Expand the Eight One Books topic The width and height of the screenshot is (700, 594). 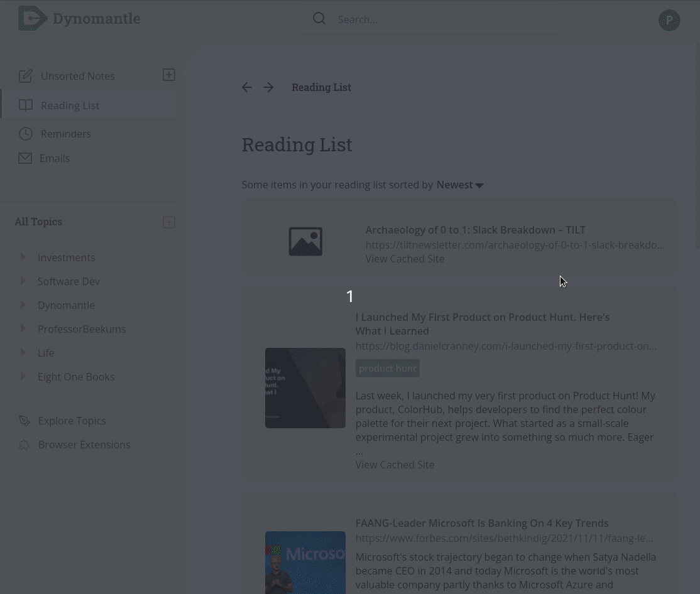[x=23, y=376]
